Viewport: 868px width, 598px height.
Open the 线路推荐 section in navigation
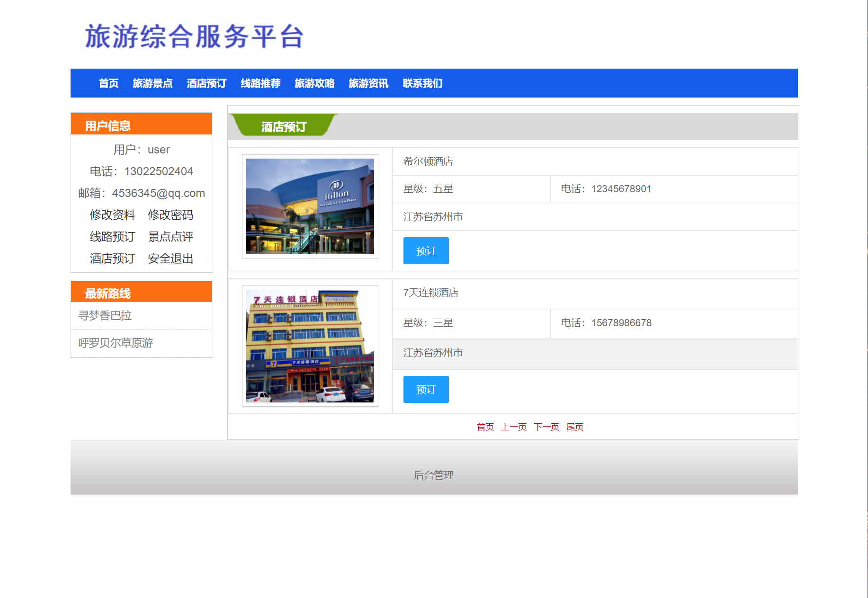tap(260, 83)
